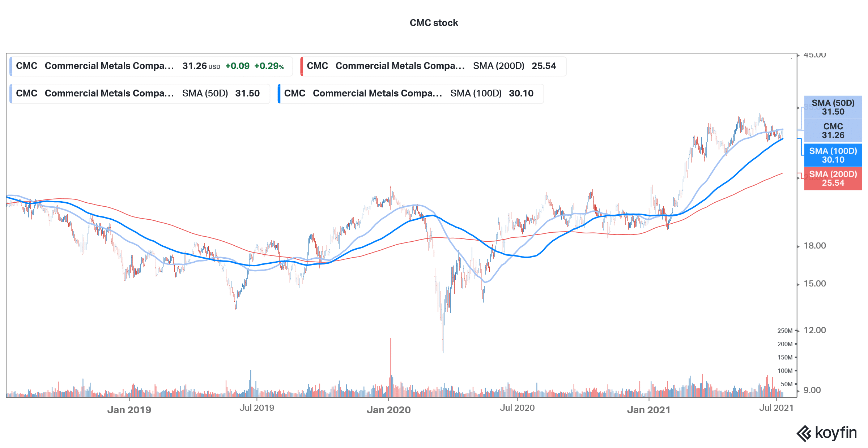The width and height of the screenshot is (868, 448).
Task: Click the 12.00 price axis value
Action: [815, 330]
